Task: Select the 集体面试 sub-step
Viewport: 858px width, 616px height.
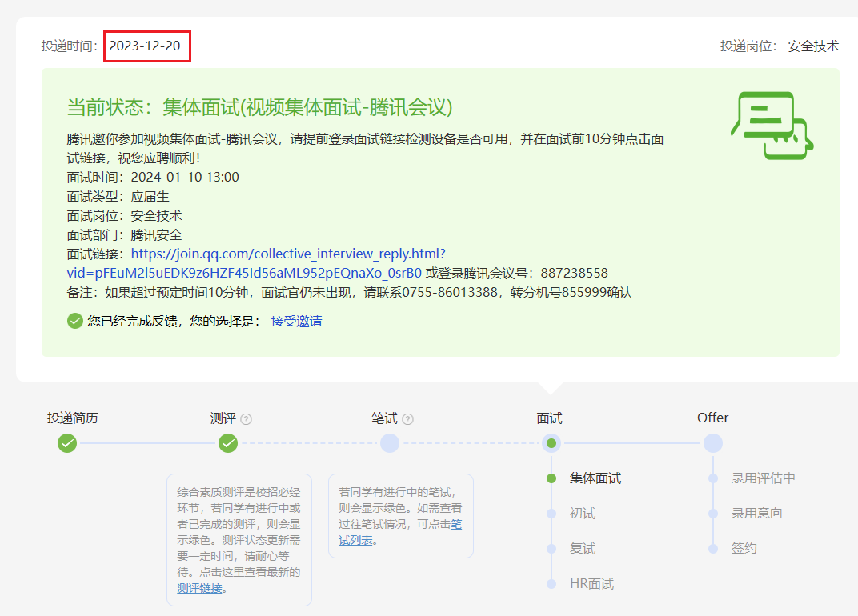Action: [x=595, y=478]
